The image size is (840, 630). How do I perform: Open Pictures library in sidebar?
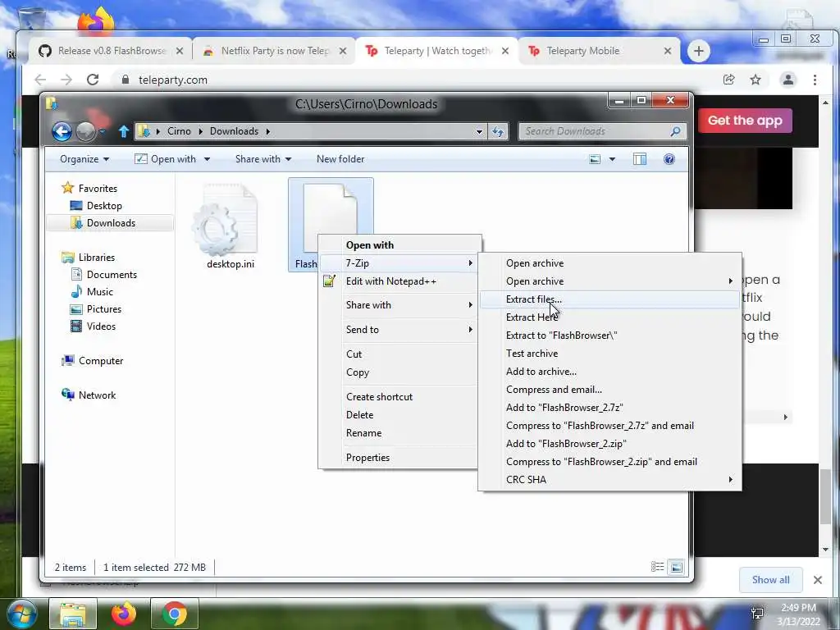click(97, 309)
